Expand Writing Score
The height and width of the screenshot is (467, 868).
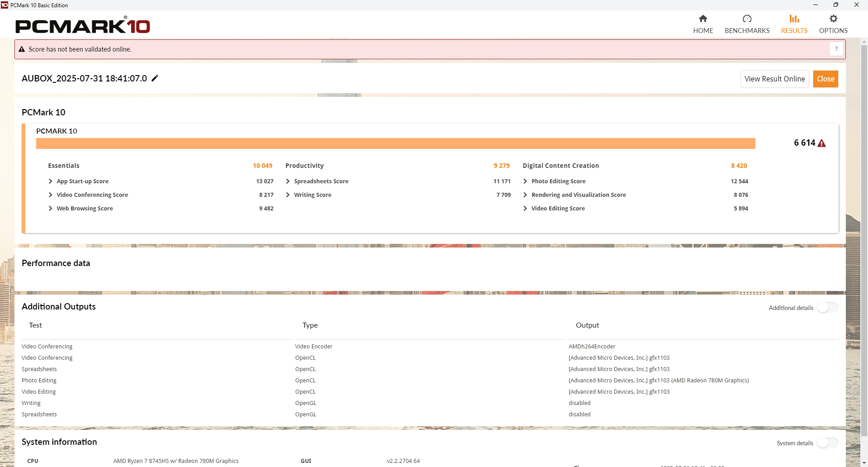pyautogui.click(x=288, y=195)
